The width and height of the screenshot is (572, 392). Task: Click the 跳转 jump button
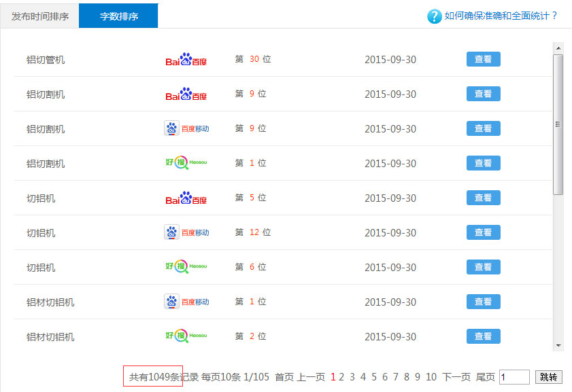click(x=549, y=377)
